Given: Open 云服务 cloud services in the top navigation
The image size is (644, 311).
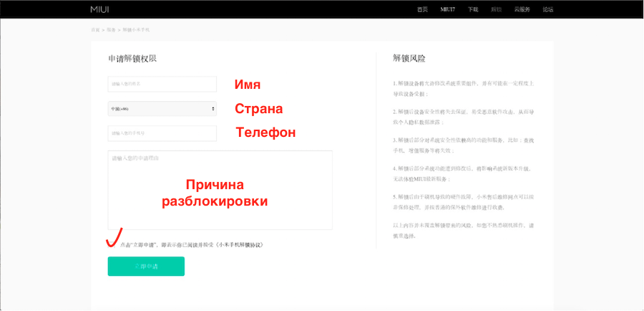Looking at the screenshot, I should [521, 9].
